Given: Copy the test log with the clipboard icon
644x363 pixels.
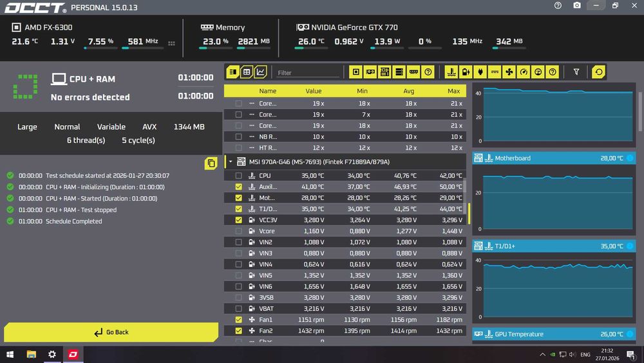Looking at the screenshot, I should click(211, 163).
